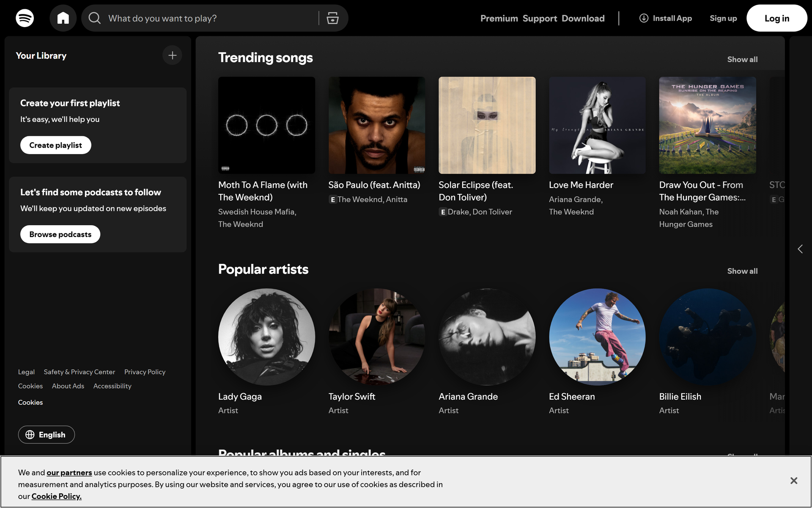Viewport: 812px width, 508px height.
Task: Click the Create playlist button
Action: [x=56, y=145]
